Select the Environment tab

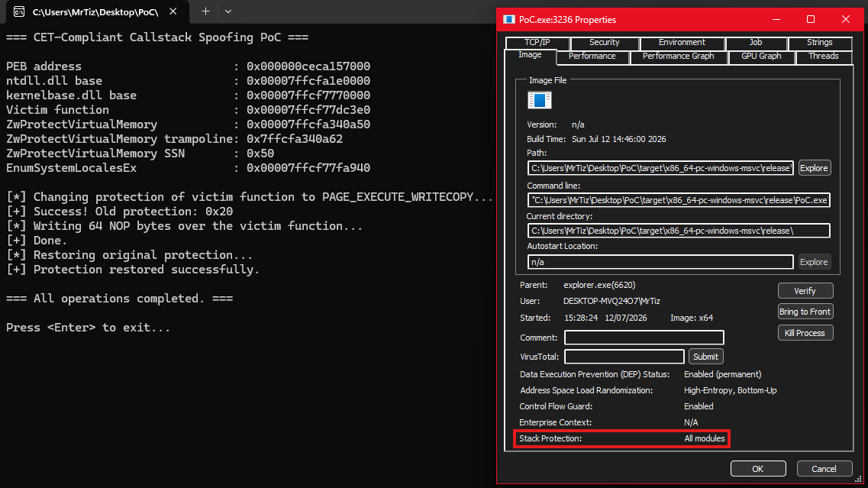click(682, 42)
